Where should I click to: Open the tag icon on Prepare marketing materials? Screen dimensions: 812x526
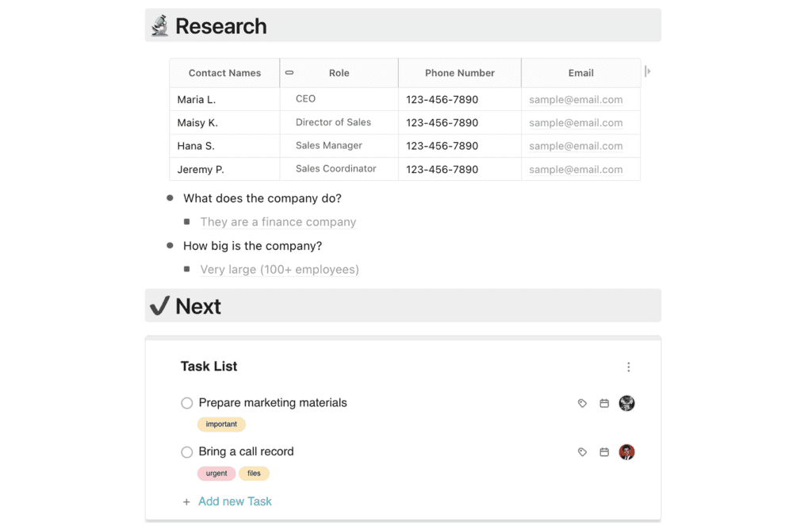[x=582, y=403]
